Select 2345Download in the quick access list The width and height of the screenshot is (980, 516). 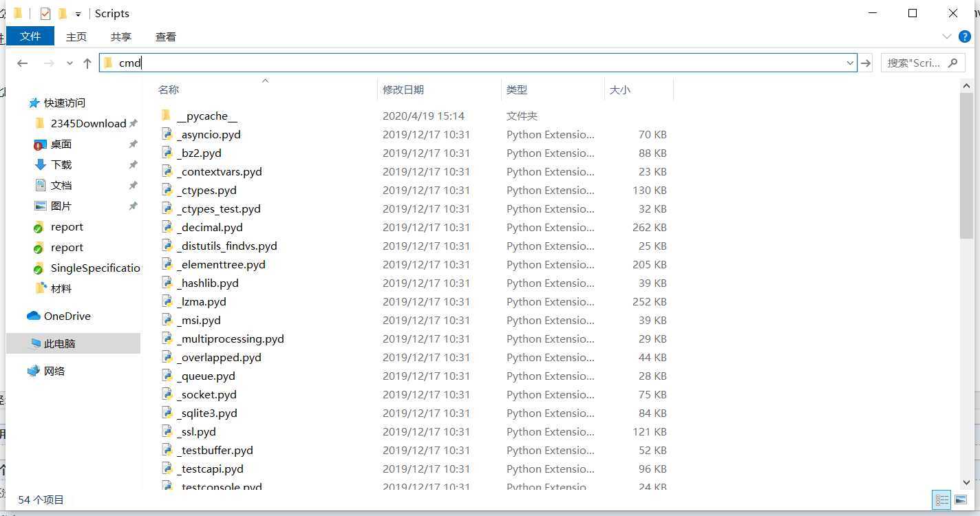[x=89, y=124]
